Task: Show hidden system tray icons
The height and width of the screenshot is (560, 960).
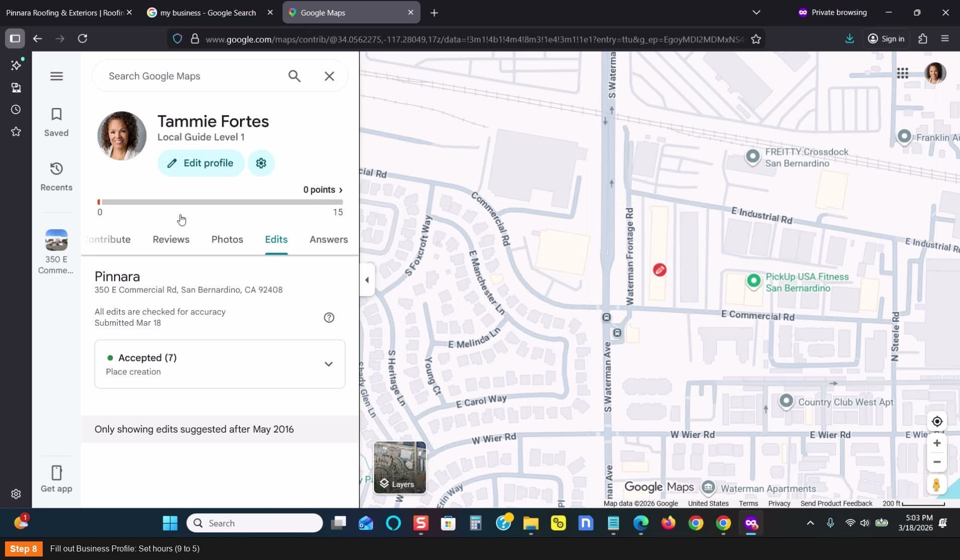Action: 810,523
